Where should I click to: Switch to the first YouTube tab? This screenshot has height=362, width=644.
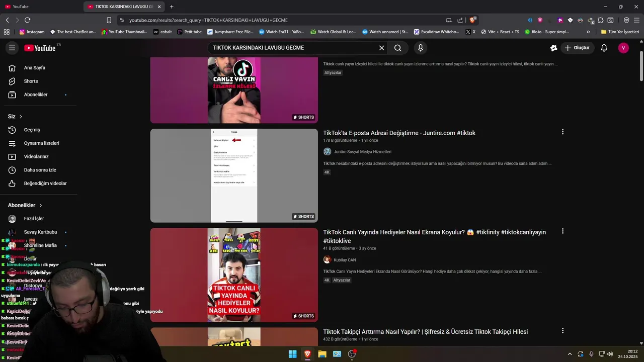point(41,7)
